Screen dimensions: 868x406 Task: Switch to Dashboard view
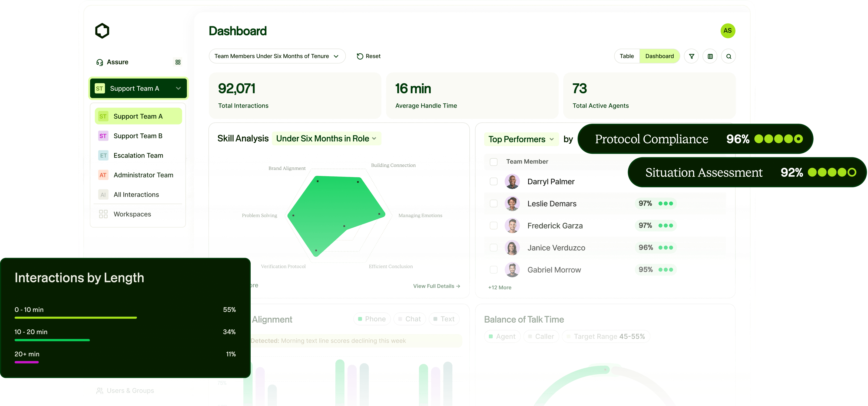(x=660, y=56)
